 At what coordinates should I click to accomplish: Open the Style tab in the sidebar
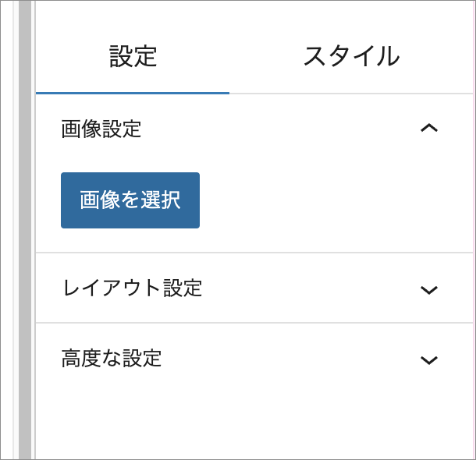tap(351, 56)
